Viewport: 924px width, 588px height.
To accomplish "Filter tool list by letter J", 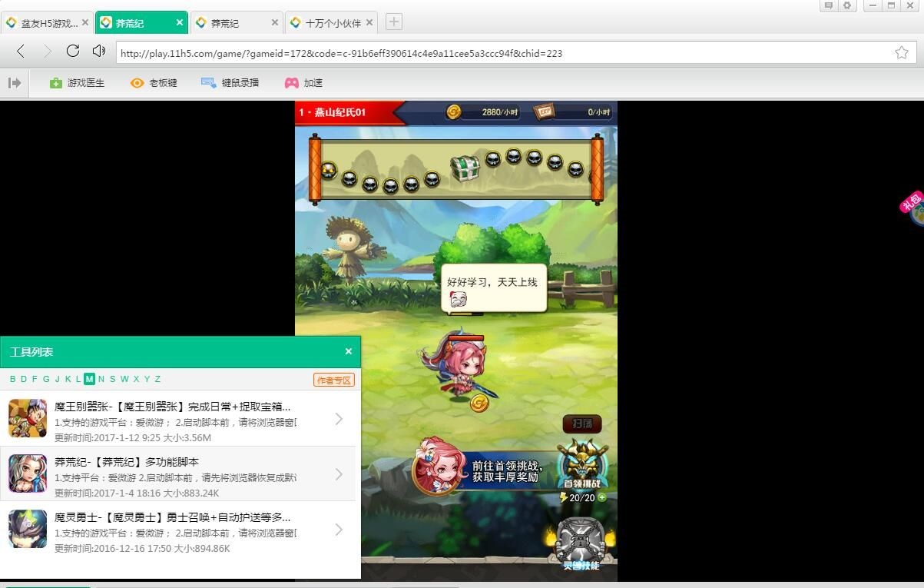I will pyautogui.click(x=57, y=379).
